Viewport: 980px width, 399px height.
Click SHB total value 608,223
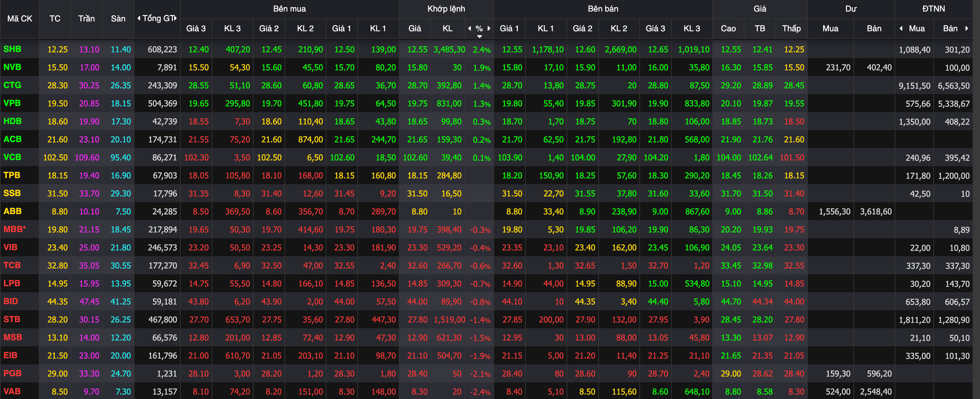coord(162,49)
